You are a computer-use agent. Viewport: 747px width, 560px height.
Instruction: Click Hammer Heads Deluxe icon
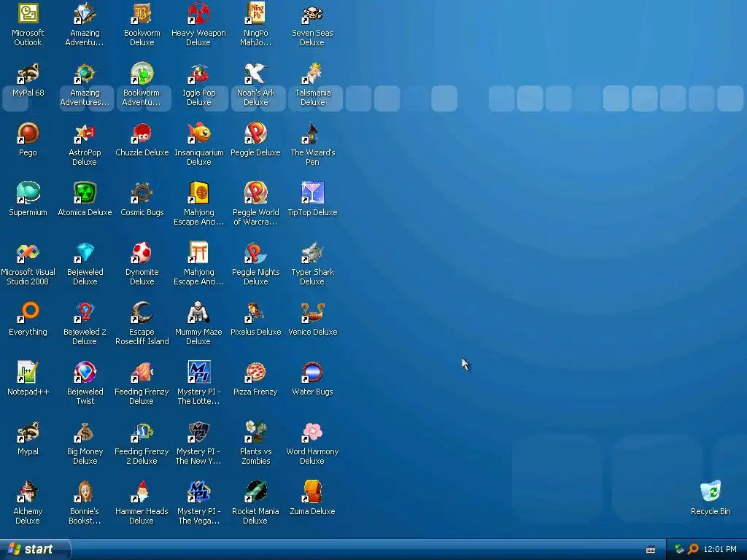coord(142,492)
